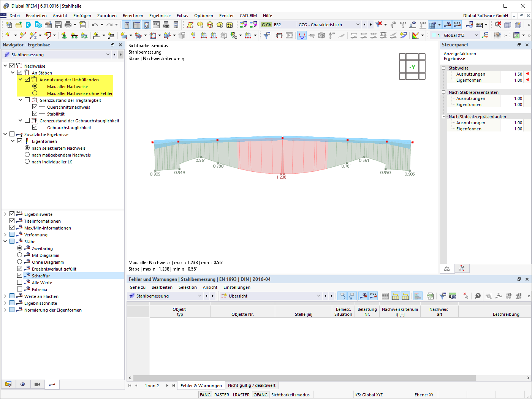Click the results table horizontal scrollbar
This screenshot has width=532, height=399.
pyautogui.click(x=304, y=378)
